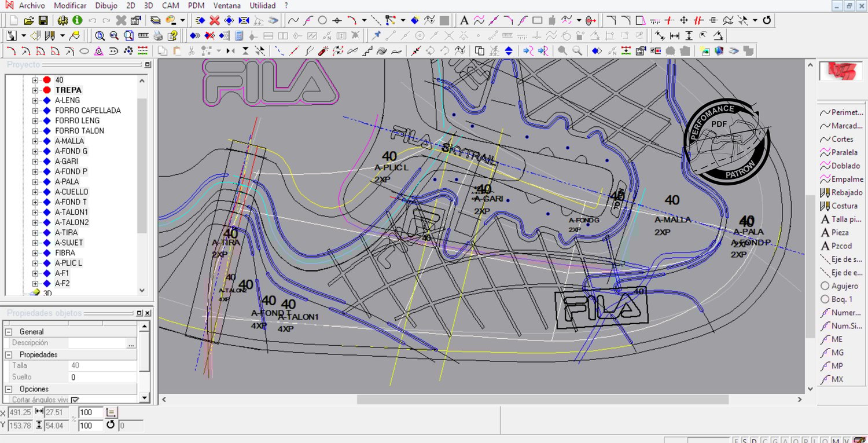
Task: Click the red pattern thumbnail at top right
Action: pos(841,71)
